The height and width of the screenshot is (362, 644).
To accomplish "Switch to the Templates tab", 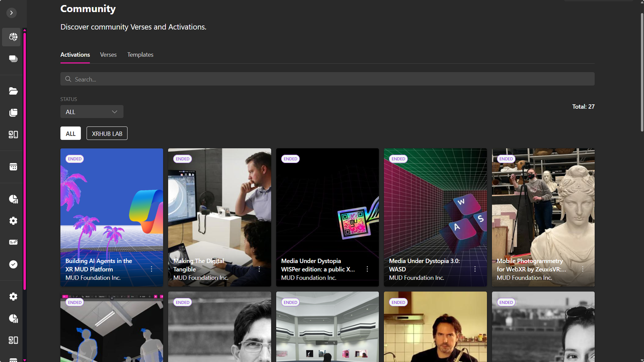I will [140, 55].
